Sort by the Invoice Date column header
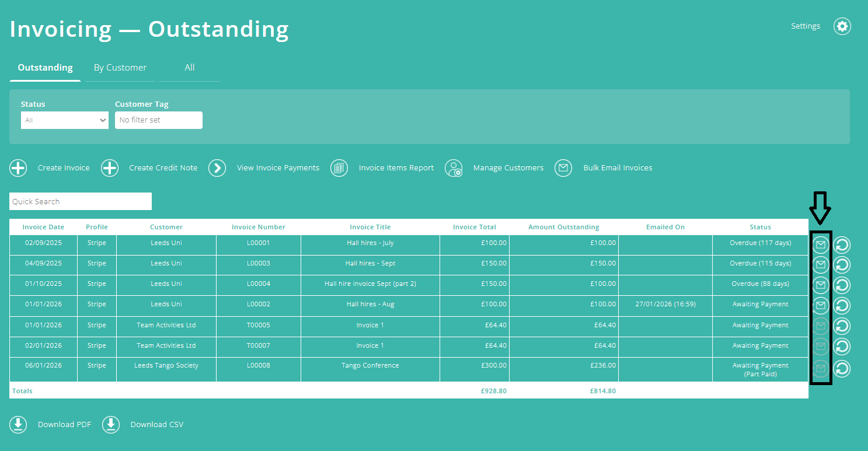The image size is (868, 451). (43, 227)
